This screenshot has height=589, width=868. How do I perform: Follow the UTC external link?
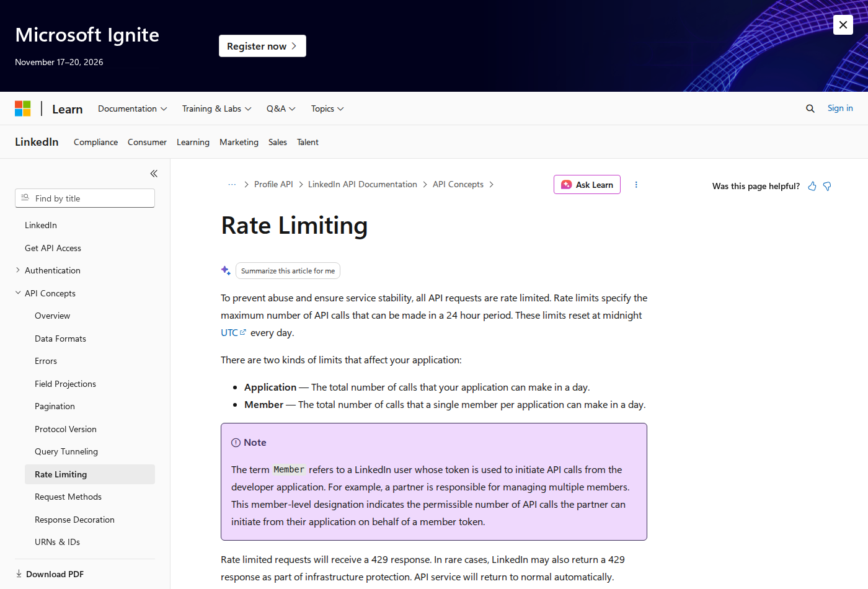click(233, 333)
